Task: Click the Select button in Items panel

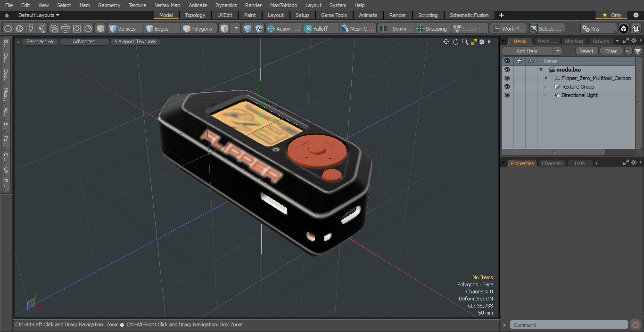Action: tap(586, 51)
